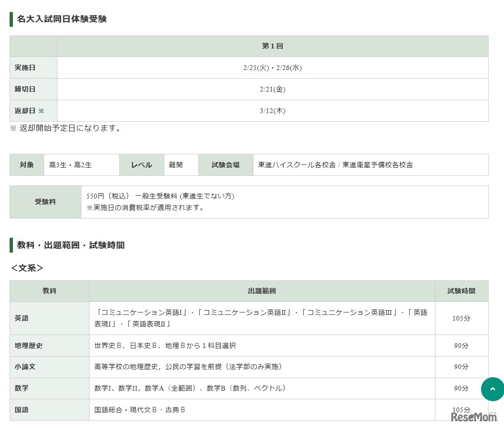The width and height of the screenshot is (504, 428).
Task: Click the 105分 time for 国語
Action: [x=460, y=410]
